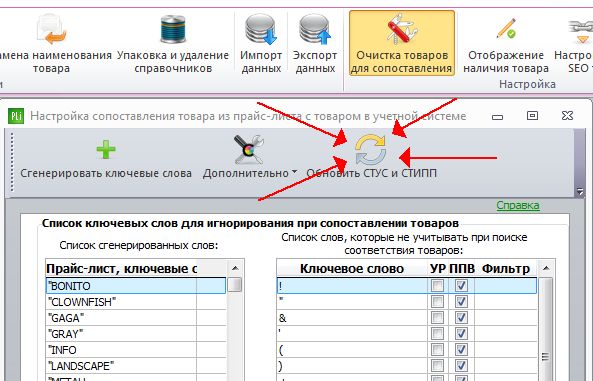
Task: Select the '(' keyword cell
Action: click(352, 350)
